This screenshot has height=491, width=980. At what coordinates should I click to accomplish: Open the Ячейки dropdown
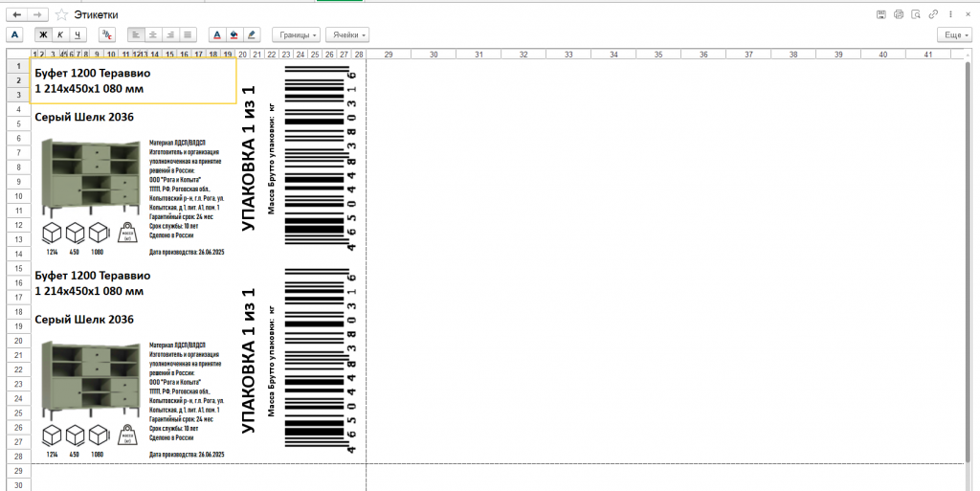[x=346, y=35]
